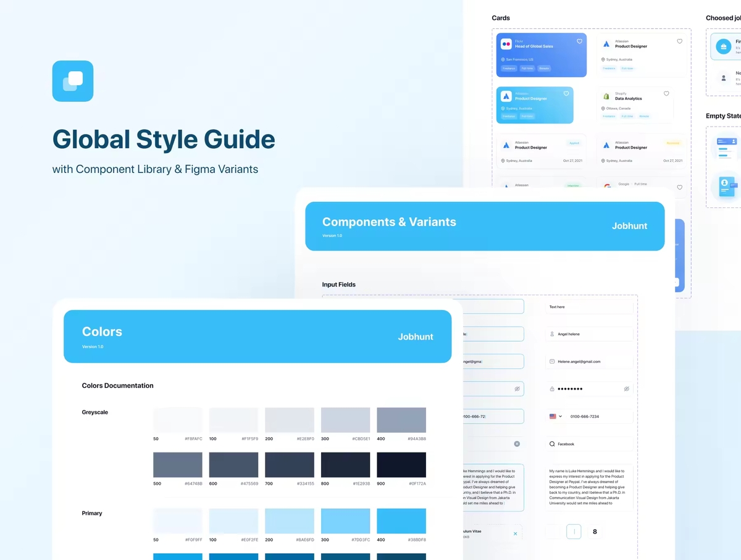Select the Greyscale 400 color swatch
This screenshot has width=741, height=560.
(401, 420)
